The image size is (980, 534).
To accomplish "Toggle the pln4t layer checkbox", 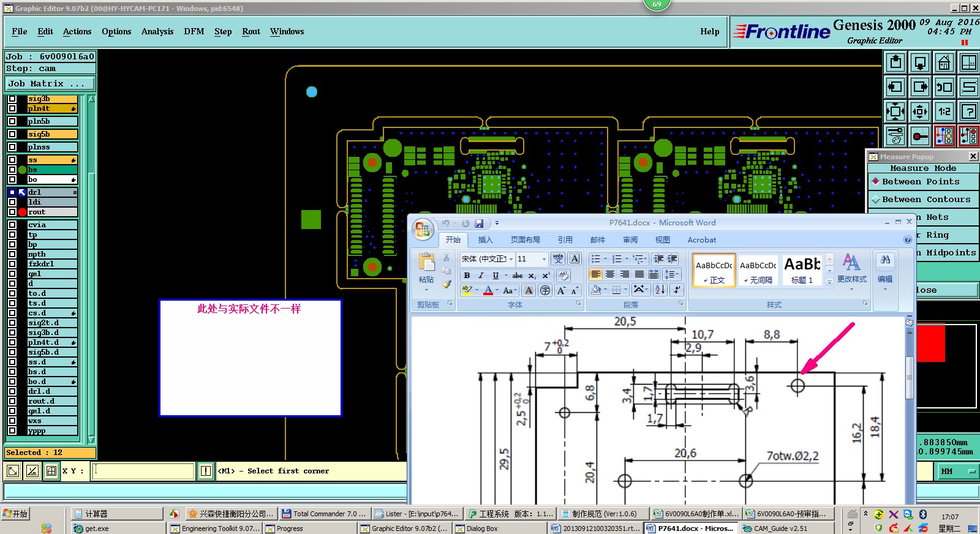I will pyautogui.click(x=12, y=108).
